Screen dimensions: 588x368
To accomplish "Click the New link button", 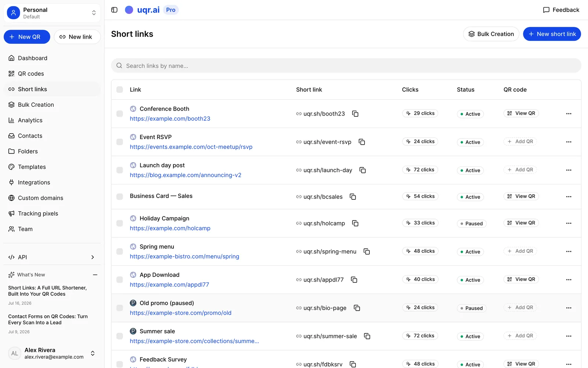I will 77,37.
